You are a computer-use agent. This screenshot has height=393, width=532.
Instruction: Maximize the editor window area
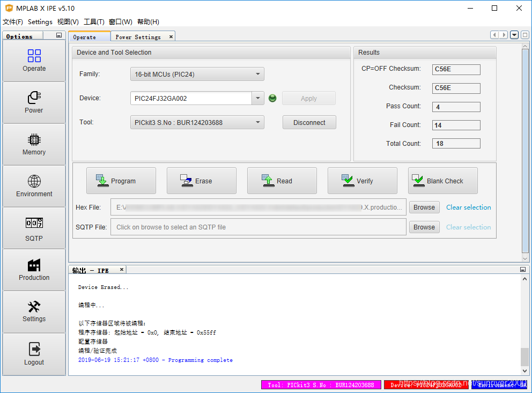click(x=525, y=35)
